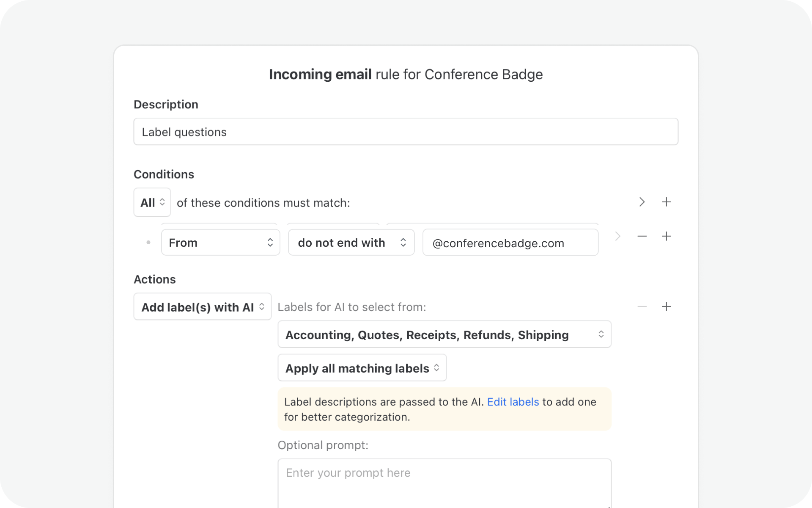
Task: Click the Description text field
Action: point(406,132)
